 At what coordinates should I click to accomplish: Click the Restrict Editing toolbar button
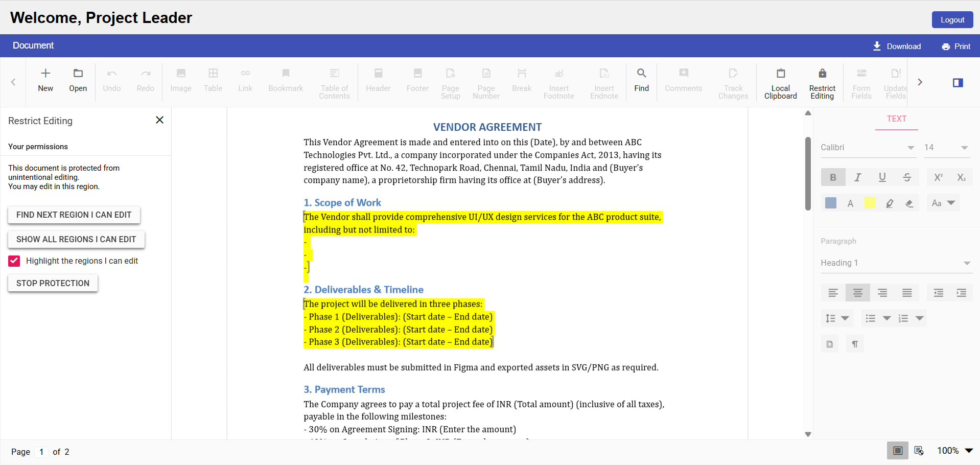pyautogui.click(x=822, y=83)
